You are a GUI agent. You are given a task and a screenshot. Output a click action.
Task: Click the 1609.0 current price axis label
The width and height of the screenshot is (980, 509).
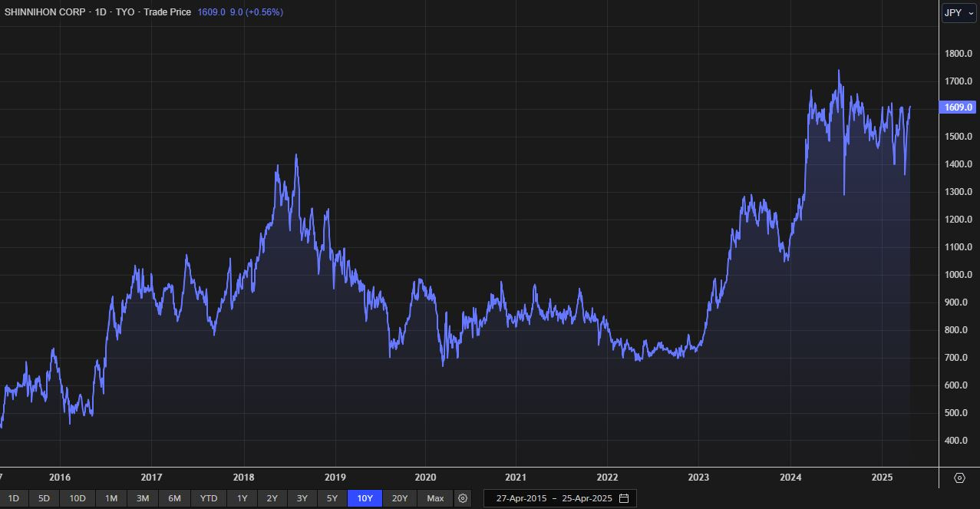click(958, 107)
